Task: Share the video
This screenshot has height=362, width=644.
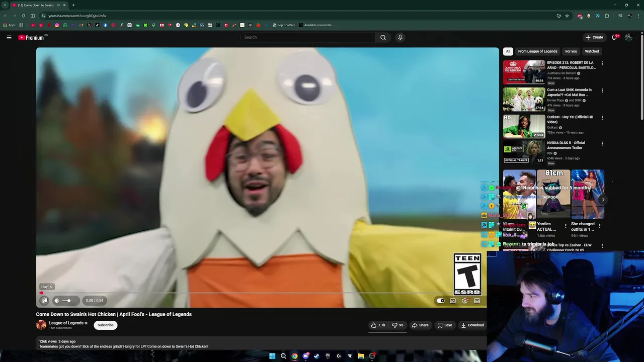Action: (420, 325)
